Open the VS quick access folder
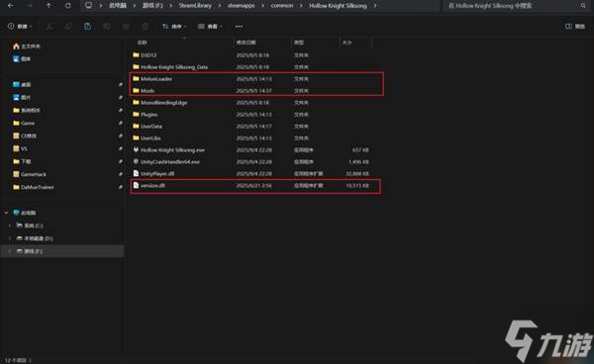This screenshot has height=364, width=594. [x=21, y=148]
